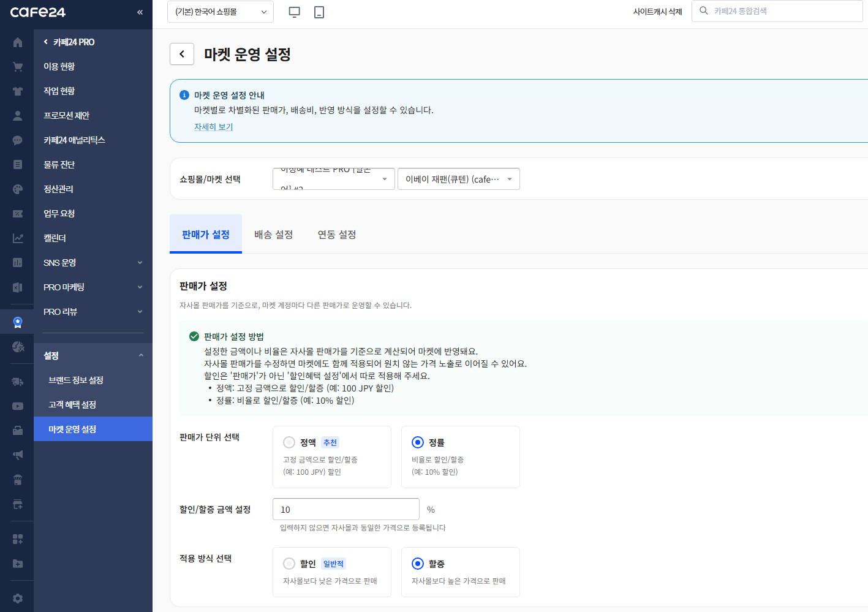Switch to mobile device preview icon

coord(319,12)
